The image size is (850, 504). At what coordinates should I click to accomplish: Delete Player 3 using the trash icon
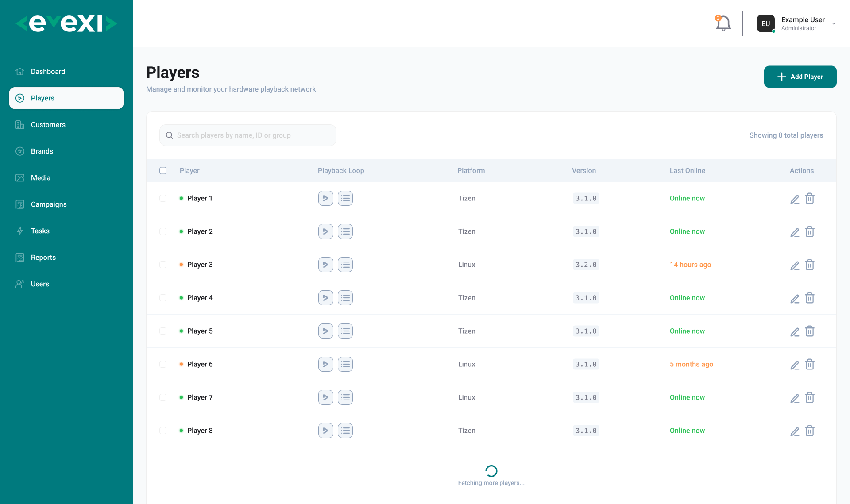point(810,265)
